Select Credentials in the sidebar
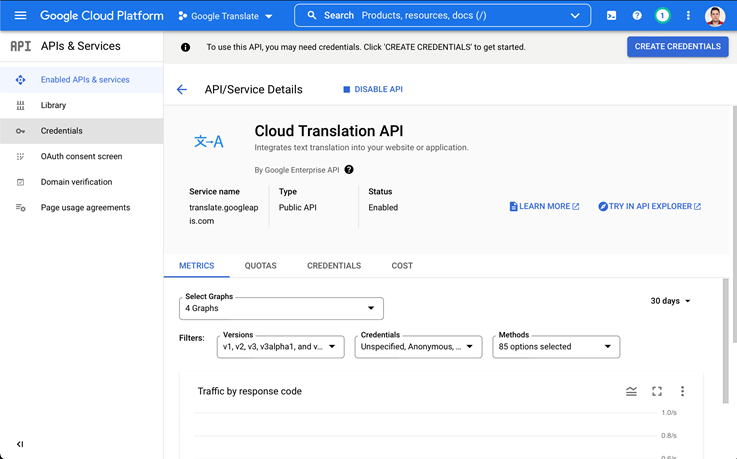 (82, 131)
